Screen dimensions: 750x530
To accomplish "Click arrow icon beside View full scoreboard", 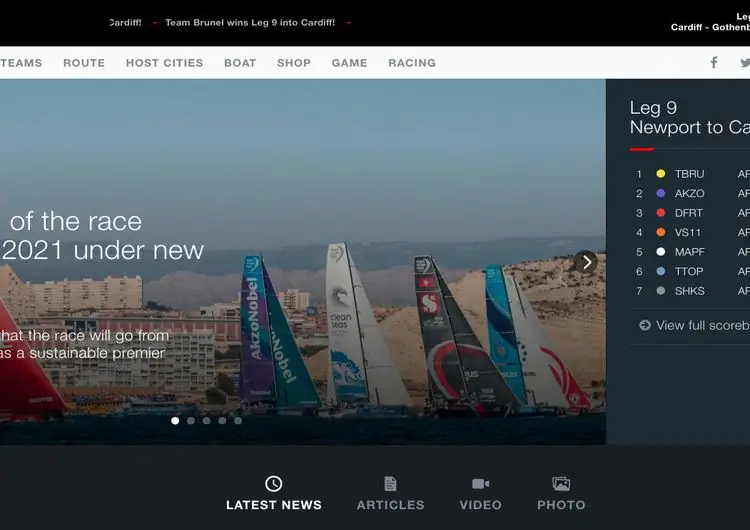I will coord(645,325).
